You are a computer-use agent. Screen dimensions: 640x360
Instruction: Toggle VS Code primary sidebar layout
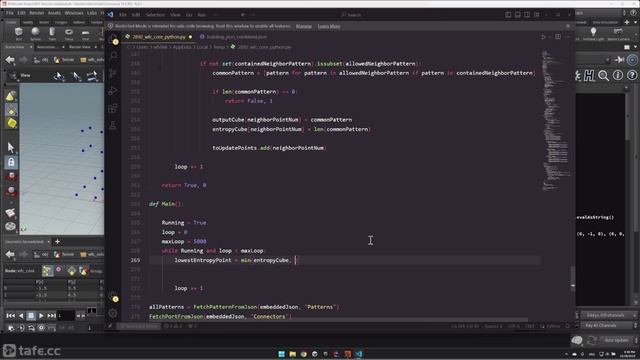[x=508, y=15]
